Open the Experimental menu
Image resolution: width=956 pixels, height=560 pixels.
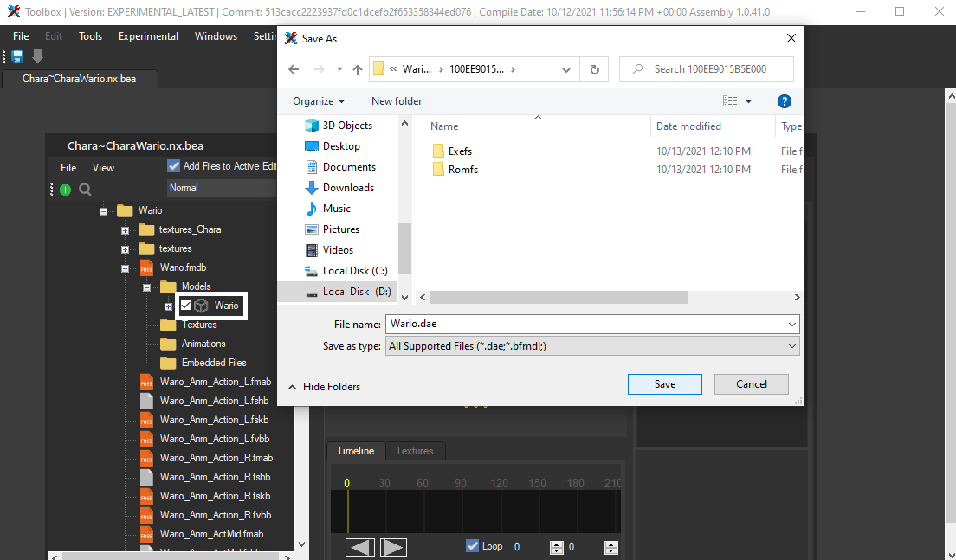coord(147,36)
